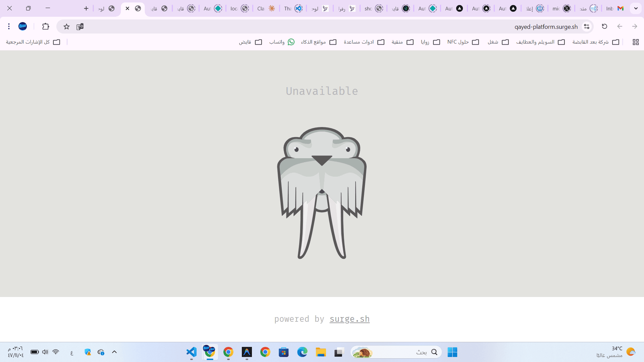Click the translate page icon
Image resolution: width=644 pixels, height=362 pixels.
click(x=80, y=26)
